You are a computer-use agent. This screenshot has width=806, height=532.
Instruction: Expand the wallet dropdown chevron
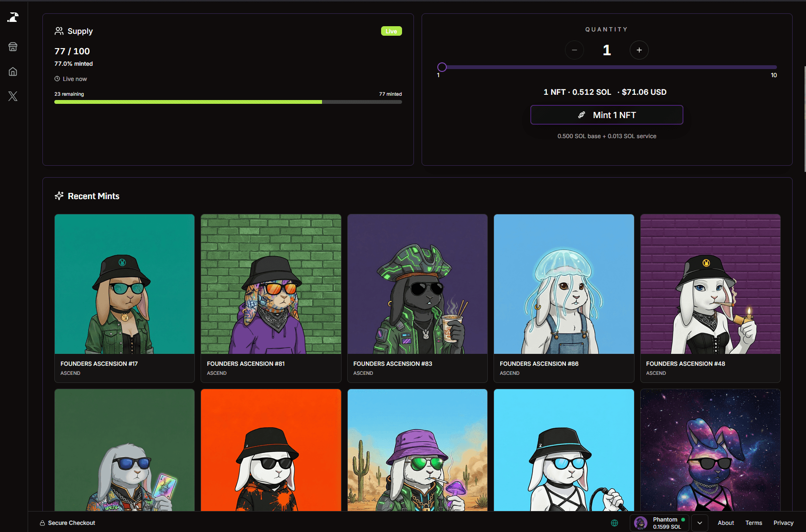(699, 523)
